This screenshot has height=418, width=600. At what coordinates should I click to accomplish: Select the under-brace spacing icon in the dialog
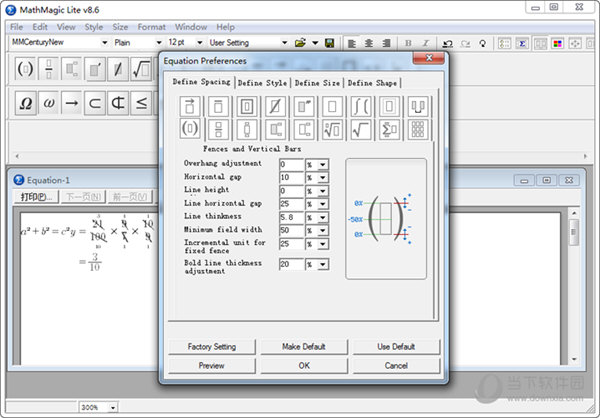point(418,106)
